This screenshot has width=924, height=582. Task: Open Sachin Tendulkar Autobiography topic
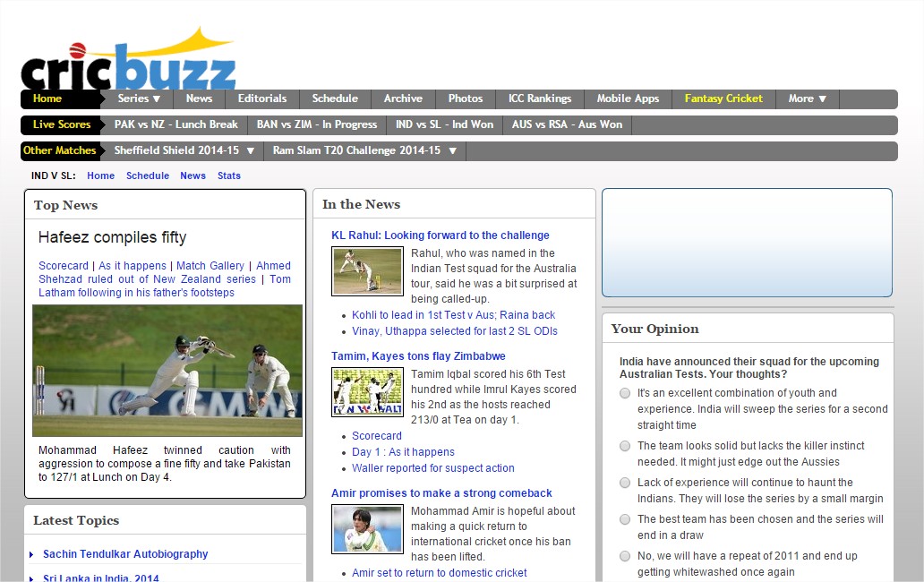click(125, 554)
